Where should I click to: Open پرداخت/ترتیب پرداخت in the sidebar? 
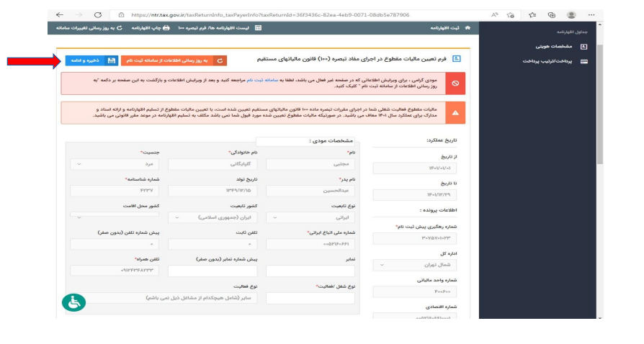(547, 62)
